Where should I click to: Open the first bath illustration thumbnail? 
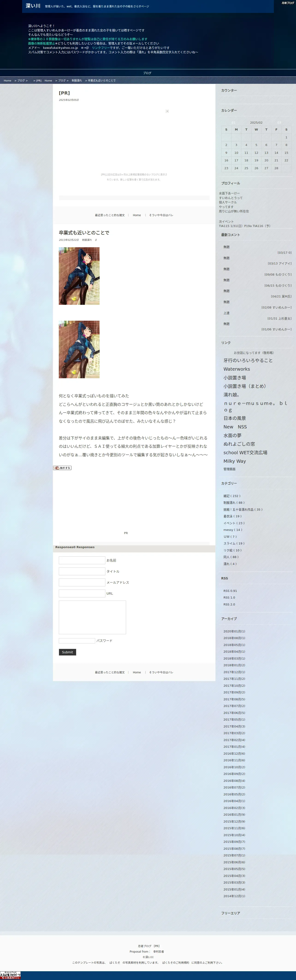tap(79, 276)
